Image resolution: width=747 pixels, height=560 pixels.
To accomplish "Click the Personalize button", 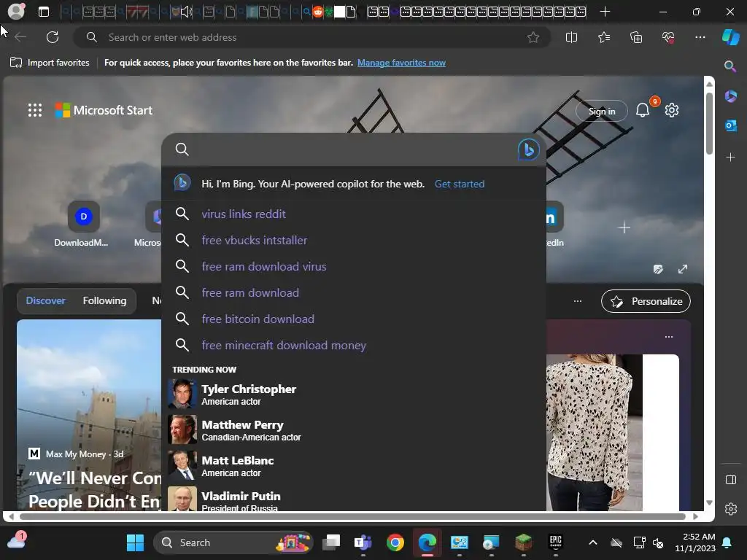I will click(x=646, y=301).
